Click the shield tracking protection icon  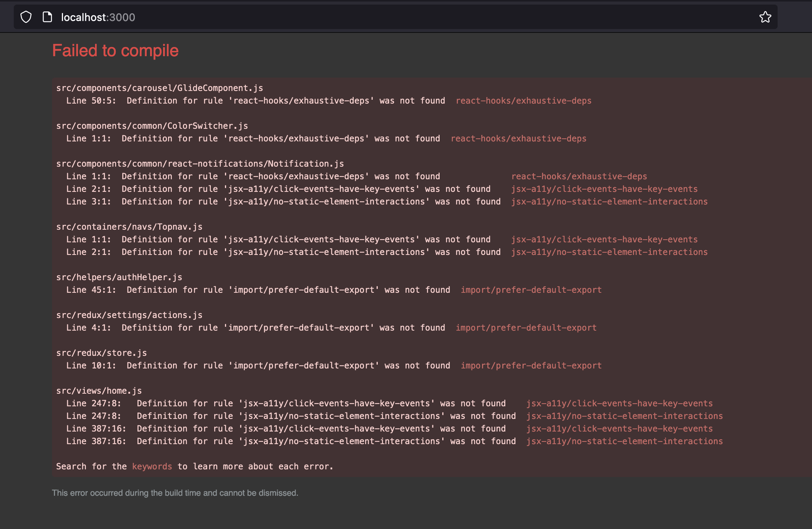(x=26, y=17)
